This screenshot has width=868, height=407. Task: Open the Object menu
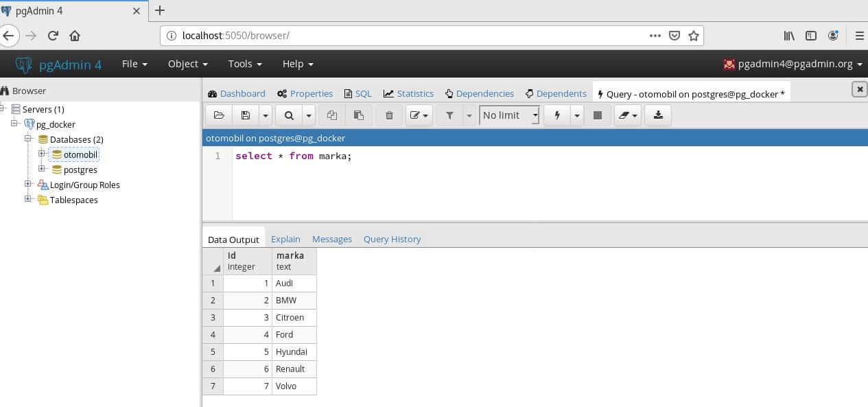[x=188, y=64]
